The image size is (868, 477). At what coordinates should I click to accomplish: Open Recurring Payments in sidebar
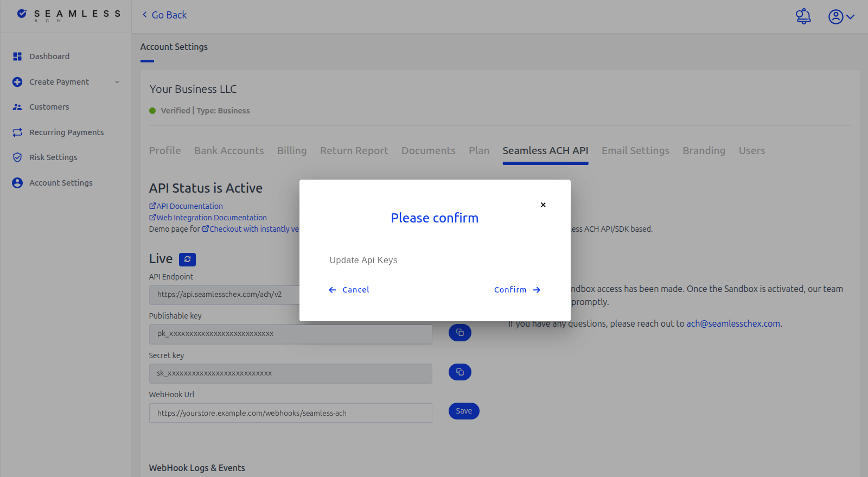click(66, 132)
